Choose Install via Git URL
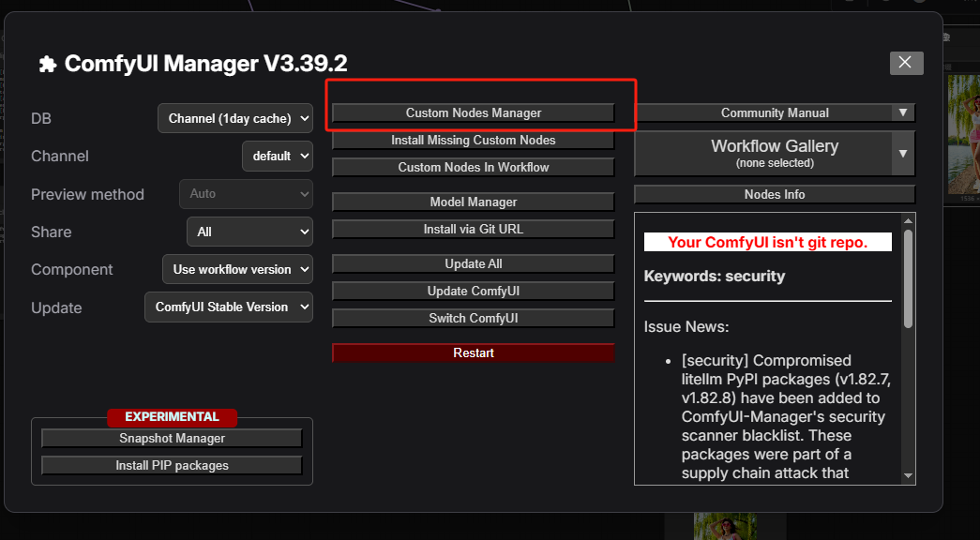The image size is (980, 540). click(x=474, y=230)
